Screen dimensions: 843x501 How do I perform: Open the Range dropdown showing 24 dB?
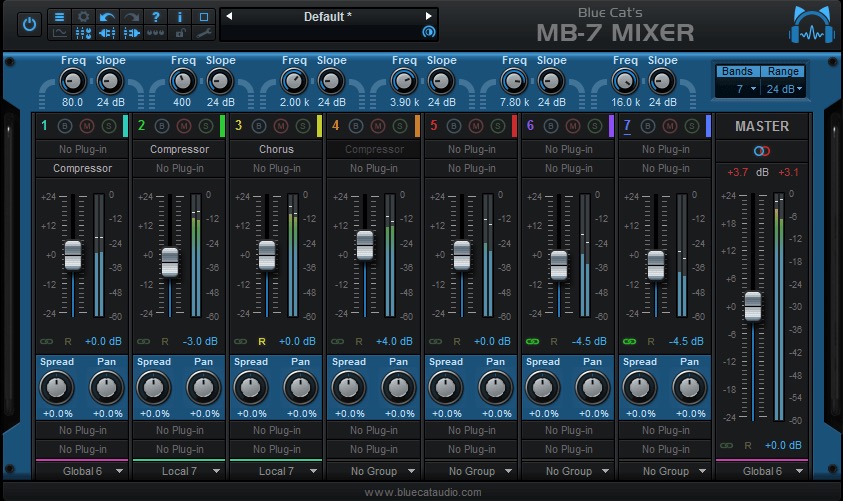pyautogui.click(x=783, y=89)
